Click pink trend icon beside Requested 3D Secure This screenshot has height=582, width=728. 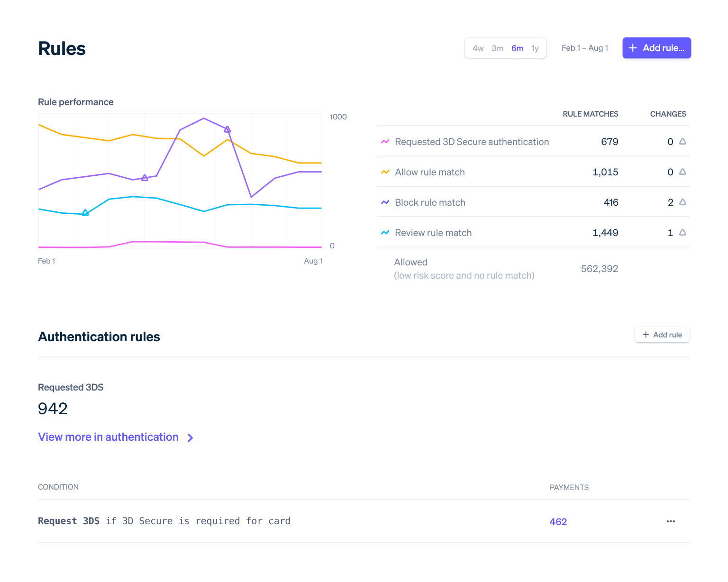[385, 142]
